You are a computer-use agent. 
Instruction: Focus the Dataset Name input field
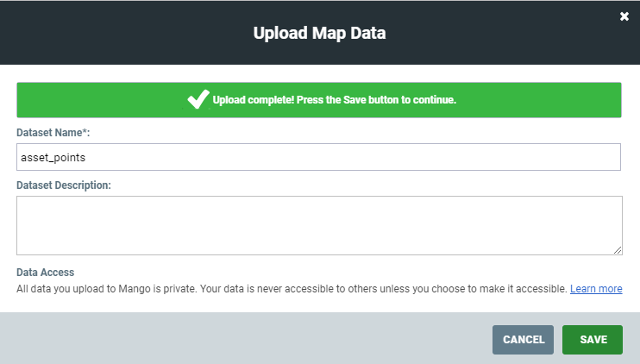[318, 157]
